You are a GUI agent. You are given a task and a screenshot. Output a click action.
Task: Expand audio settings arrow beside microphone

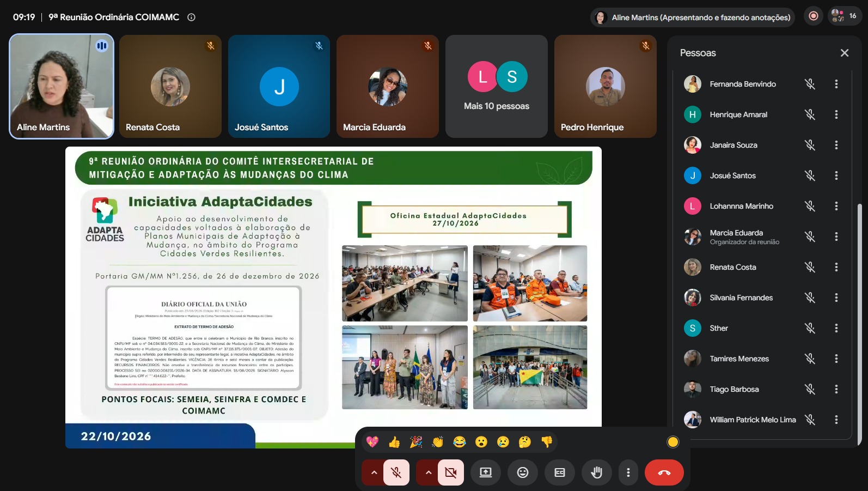pyautogui.click(x=374, y=472)
